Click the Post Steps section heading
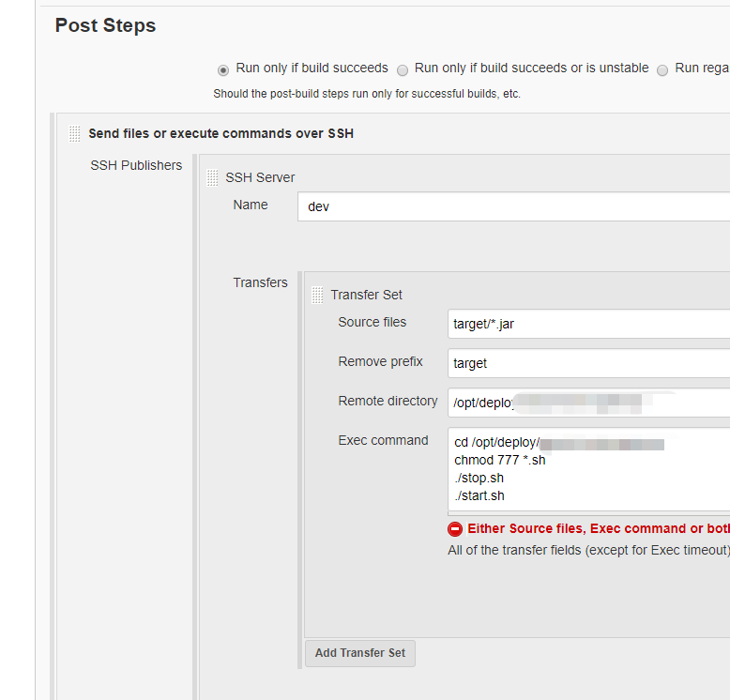Screen dimensions: 730x700 [105, 25]
